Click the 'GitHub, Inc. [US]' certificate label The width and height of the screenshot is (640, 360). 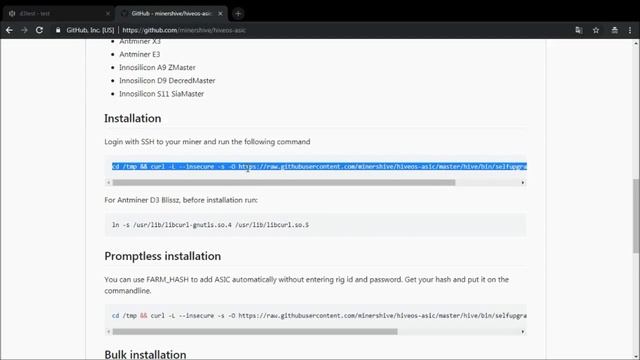90,30
